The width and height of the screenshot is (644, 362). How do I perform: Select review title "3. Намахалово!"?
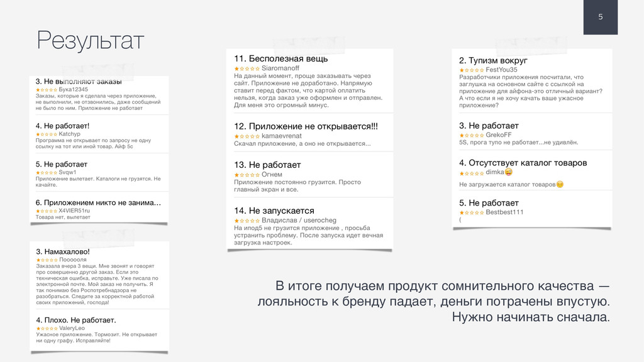[63, 251]
